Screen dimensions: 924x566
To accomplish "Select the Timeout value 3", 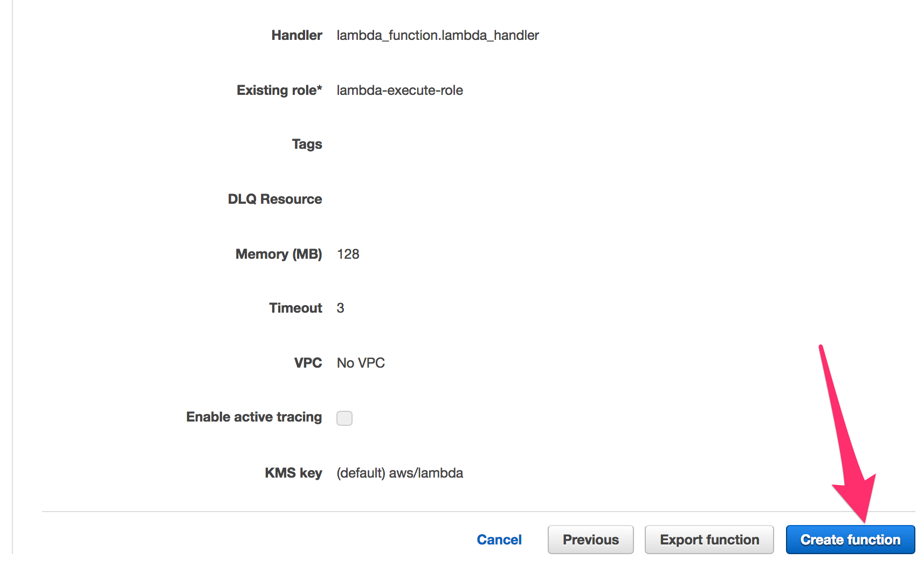I will click(x=341, y=308).
